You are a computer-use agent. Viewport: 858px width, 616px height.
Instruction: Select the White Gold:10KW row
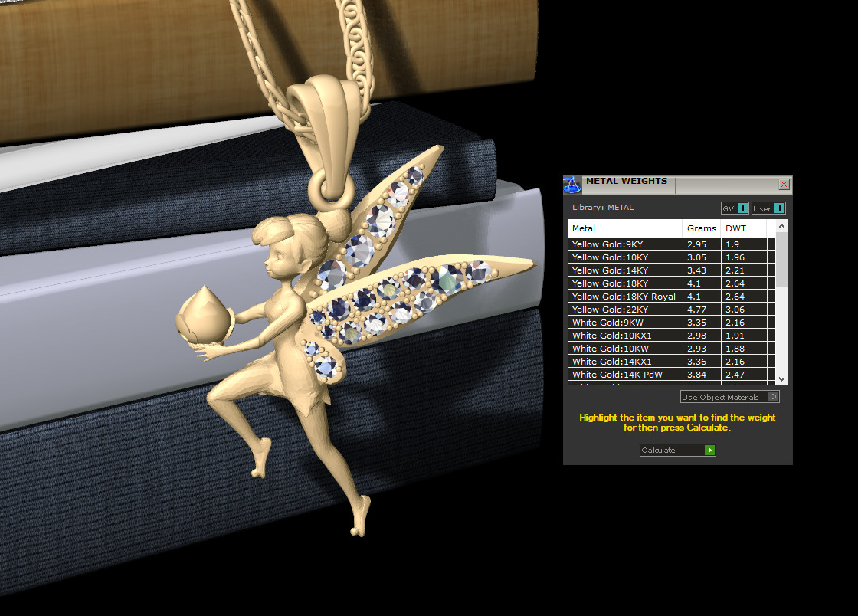tap(671, 349)
